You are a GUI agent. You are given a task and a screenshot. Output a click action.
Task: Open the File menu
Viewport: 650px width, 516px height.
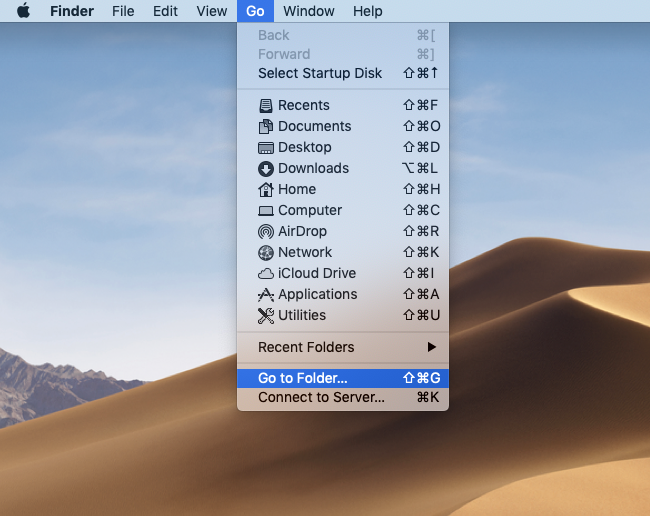click(x=123, y=11)
